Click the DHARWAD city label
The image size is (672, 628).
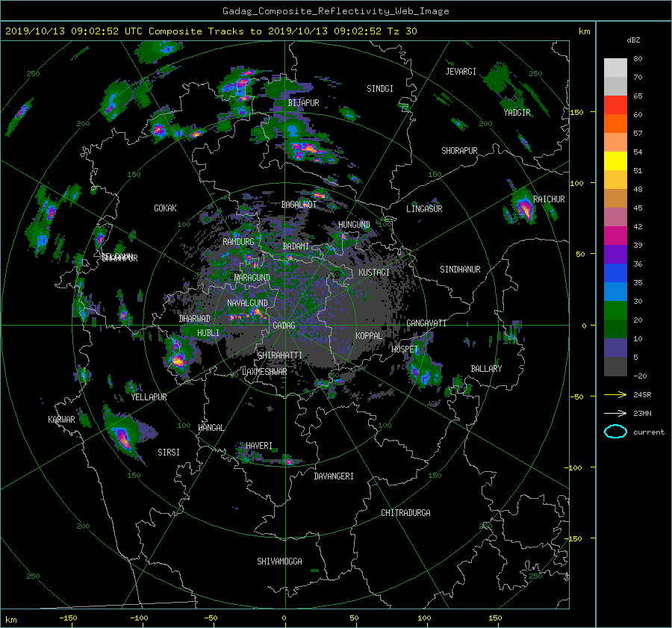(x=195, y=319)
